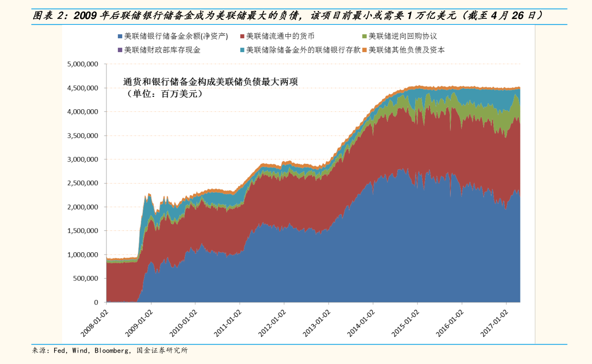Click x-axis date 2010-01-02
Image resolution: width=592 pixels, height=364 pixels.
click(183, 323)
